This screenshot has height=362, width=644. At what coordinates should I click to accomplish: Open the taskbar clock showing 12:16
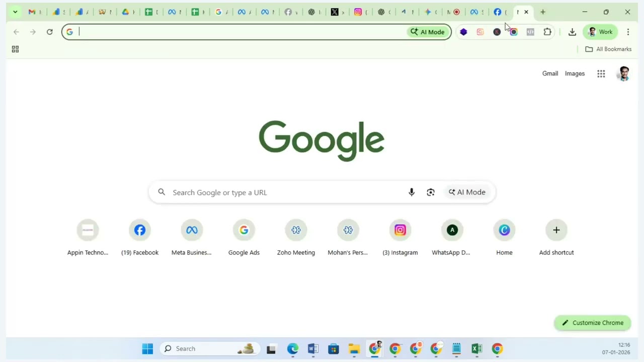[616, 348]
